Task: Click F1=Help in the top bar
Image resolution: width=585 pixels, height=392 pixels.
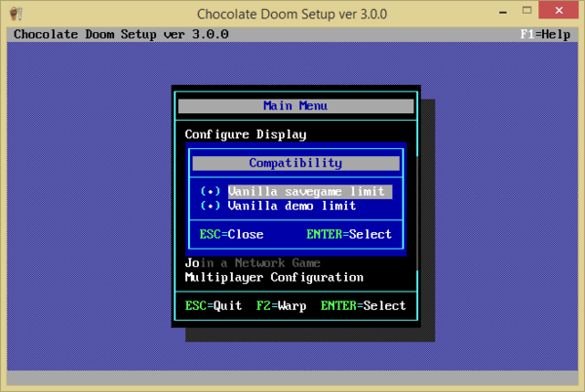Action: click(x=545, y=34)
